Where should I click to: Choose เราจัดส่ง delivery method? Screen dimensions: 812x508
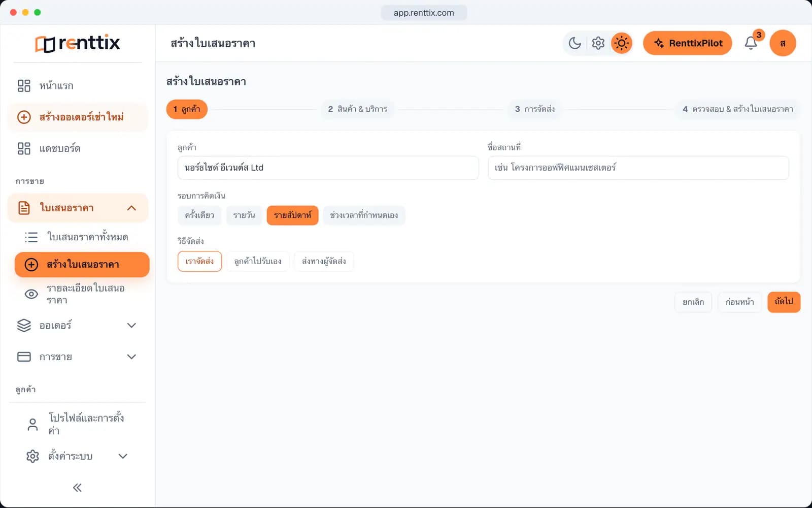[x=199, y=261]
